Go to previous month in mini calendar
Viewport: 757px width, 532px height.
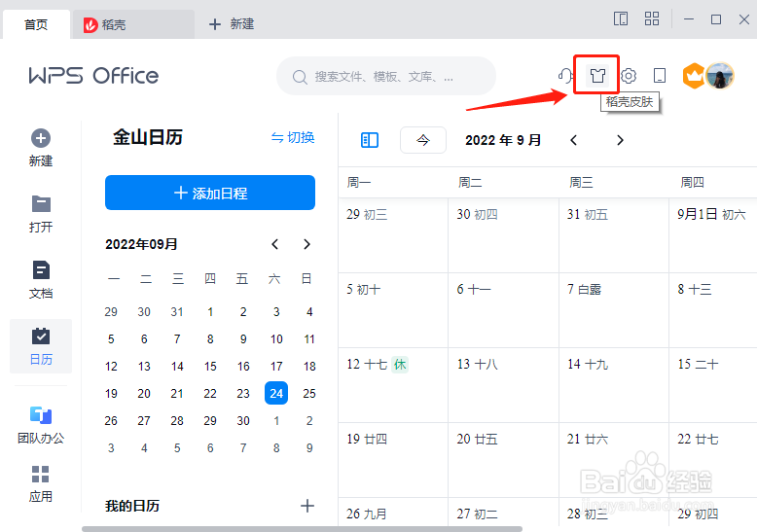point(274,244)
